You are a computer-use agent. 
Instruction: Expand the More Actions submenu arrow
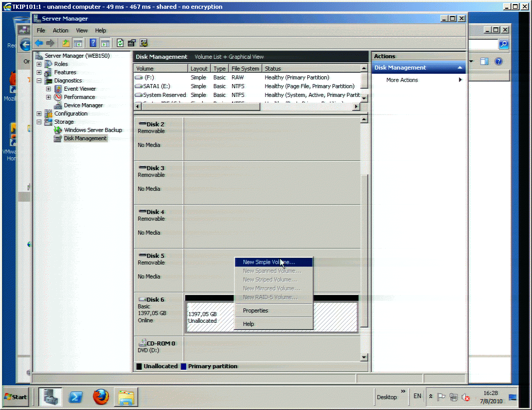pos(460,80)
